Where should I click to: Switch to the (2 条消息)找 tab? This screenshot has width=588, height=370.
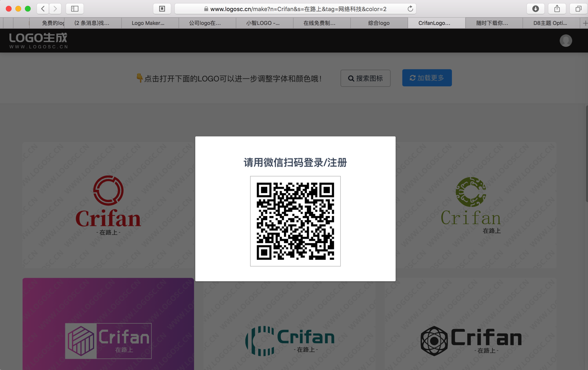(92, 23)
